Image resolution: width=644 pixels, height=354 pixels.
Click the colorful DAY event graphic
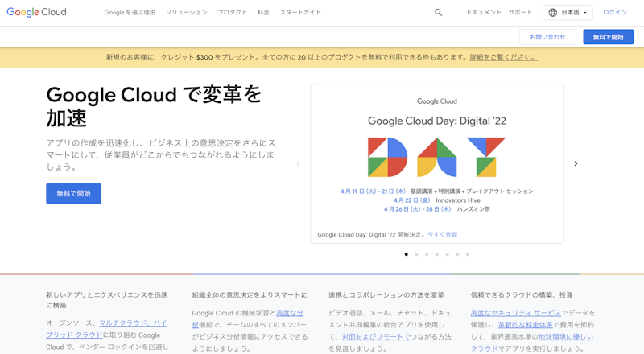[436, 157]
